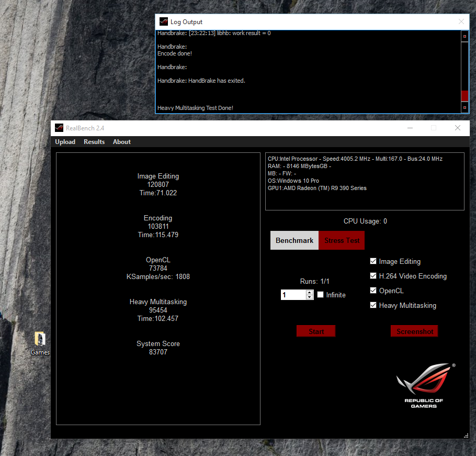Click the Log Output scrollbar up arrow
Image resolution: width=476 pixels, height=456 pixels.
click(x=464, y=37)
